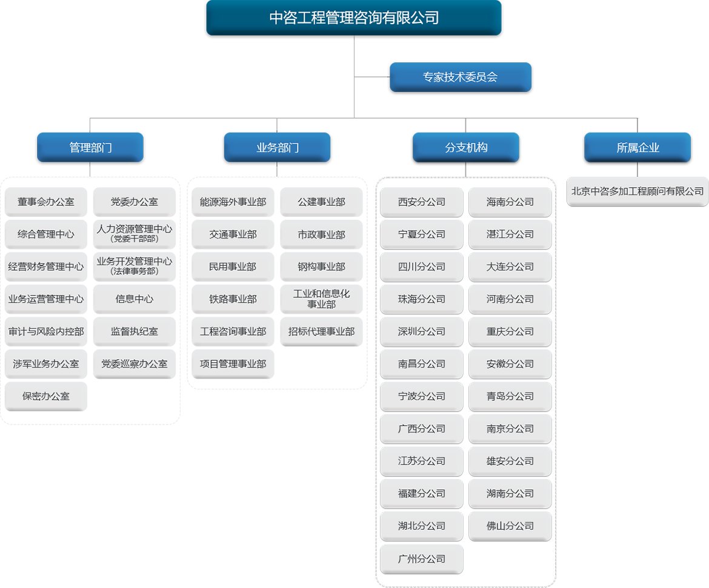Select 招标代理事业部
Viewport: 709px width, 588px height.
tap(322, 331)
